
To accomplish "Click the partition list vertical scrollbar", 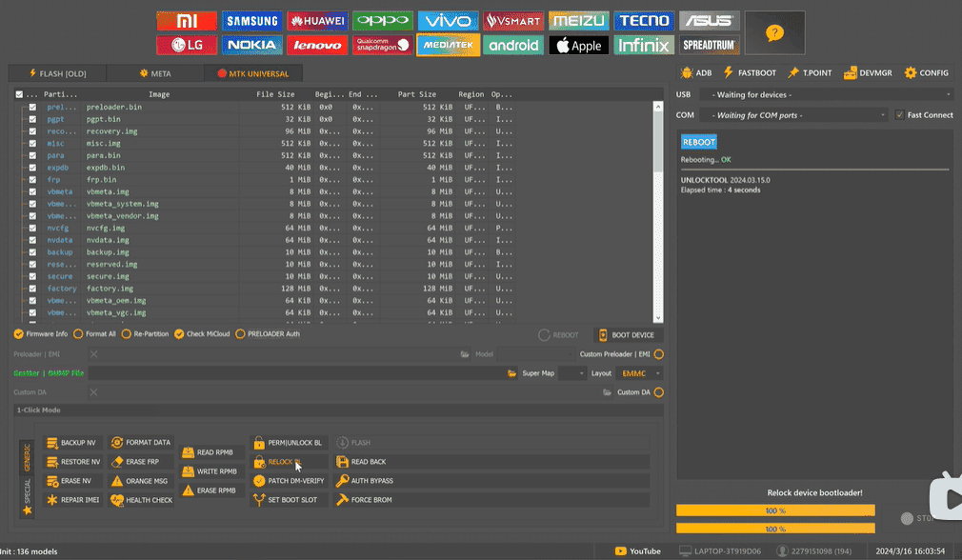I will tap(658, 211).
